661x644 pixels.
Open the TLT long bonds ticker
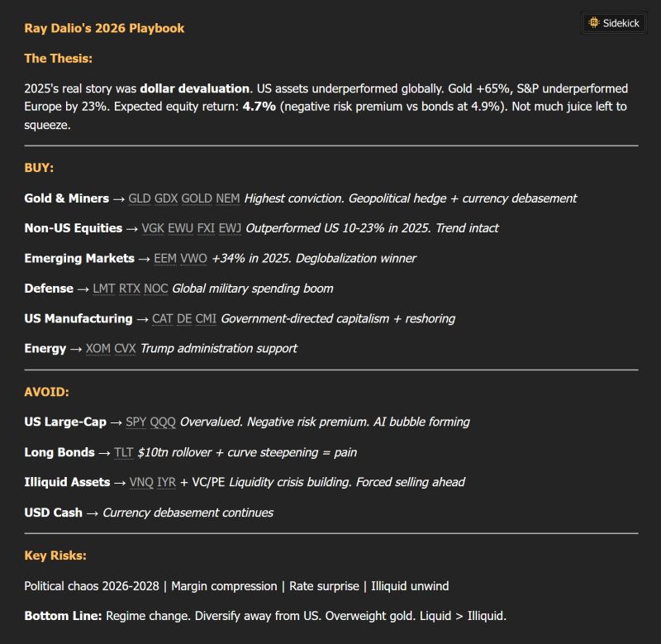123,452
